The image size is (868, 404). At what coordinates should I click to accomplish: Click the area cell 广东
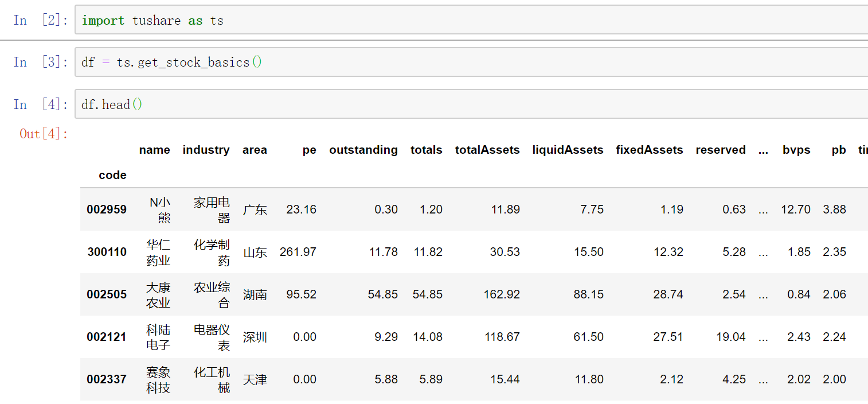[x=255, y=209]
